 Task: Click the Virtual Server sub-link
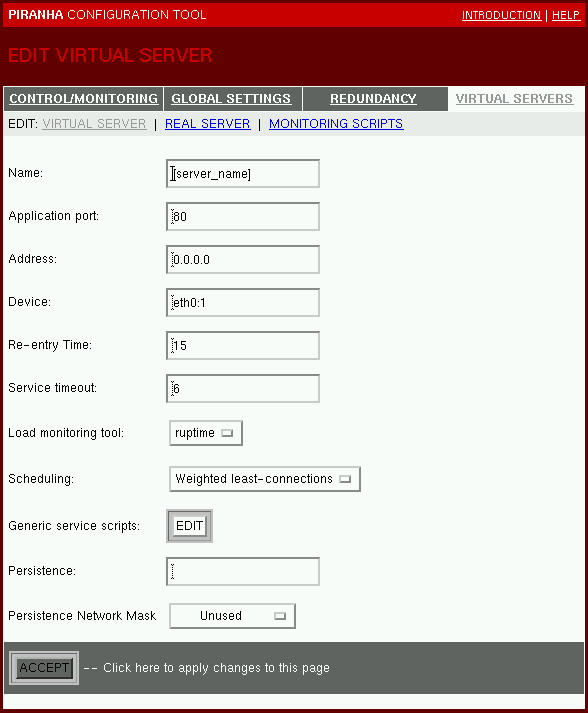click(94, 124)
